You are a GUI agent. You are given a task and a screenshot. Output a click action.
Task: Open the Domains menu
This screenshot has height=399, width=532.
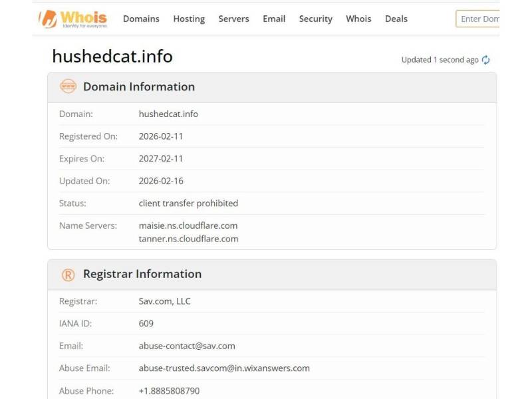tap(141, 19)
